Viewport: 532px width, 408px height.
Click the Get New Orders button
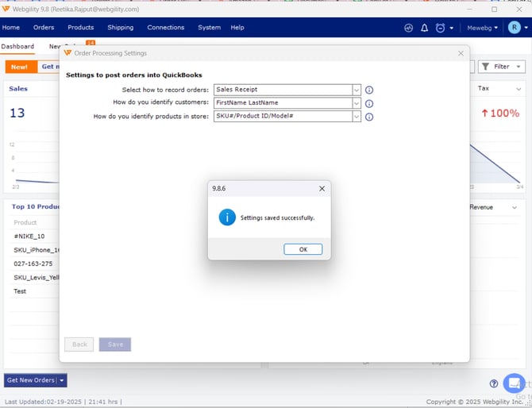pyautogui.click(x=30, y=380)
